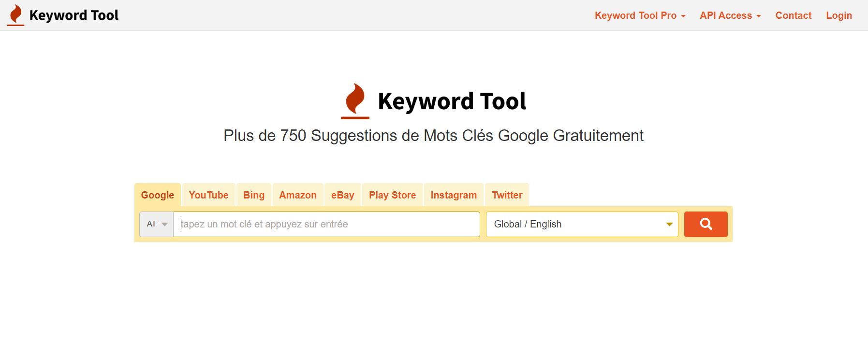Select the eBay tab

(342, 195)
